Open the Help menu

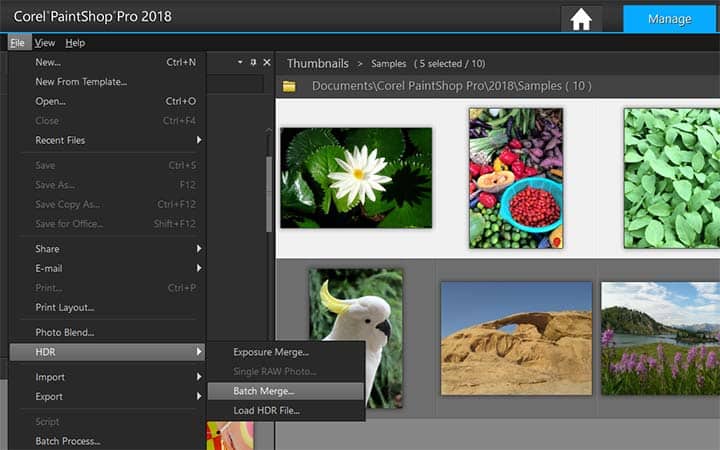coord(75,43)
